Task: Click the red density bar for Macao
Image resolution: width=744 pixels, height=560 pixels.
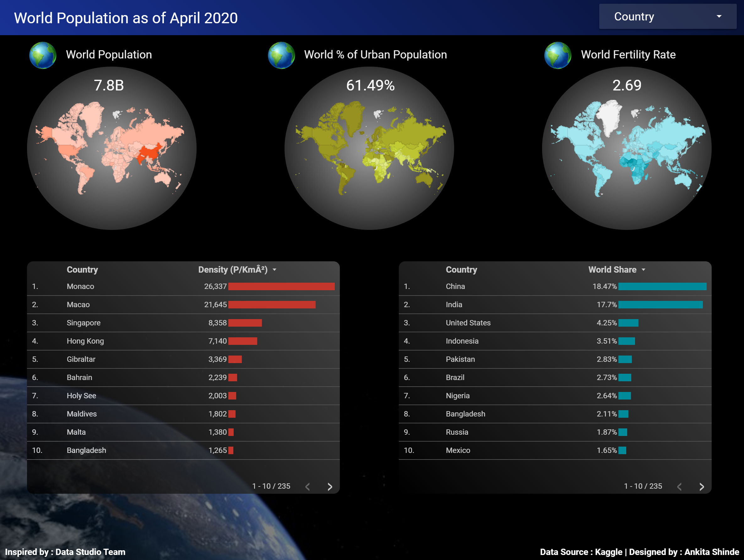Action: pos(271,305)
